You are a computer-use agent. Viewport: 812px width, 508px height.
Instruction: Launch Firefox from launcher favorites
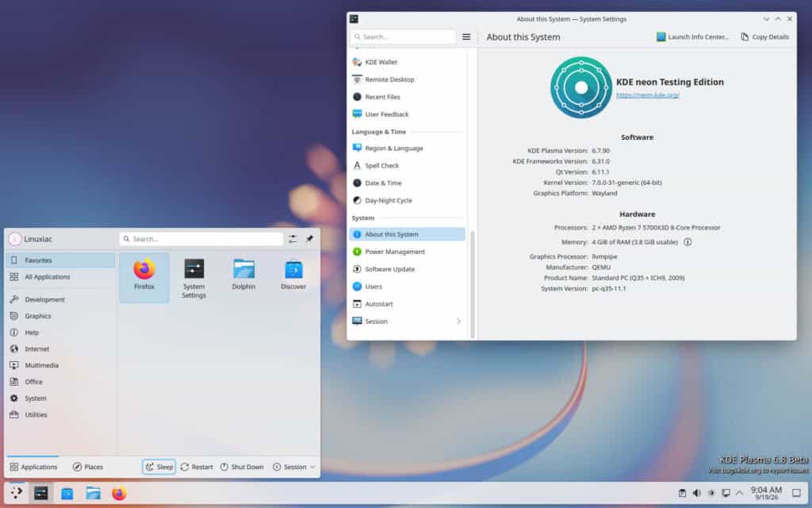(144, 277)
